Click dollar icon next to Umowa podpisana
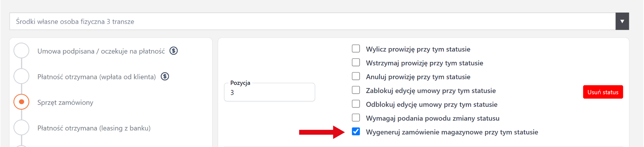644x147 pixels. [174, 51]
